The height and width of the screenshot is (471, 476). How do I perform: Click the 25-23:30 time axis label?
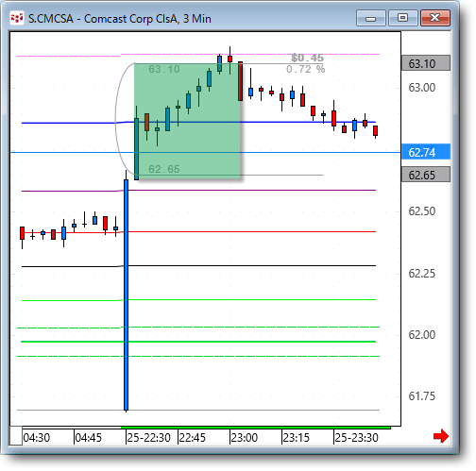point(356,438)
